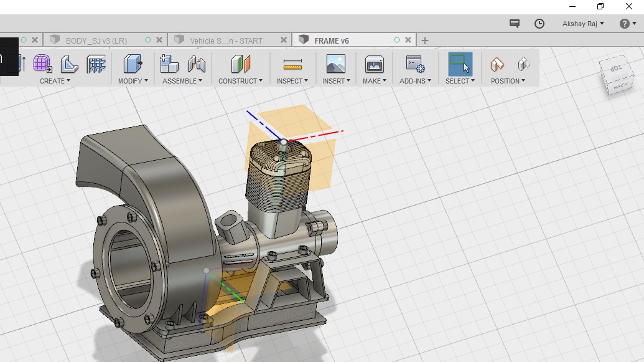
Task: Expand the CREATE dropdown menu
Action: [x=55, y=81]
